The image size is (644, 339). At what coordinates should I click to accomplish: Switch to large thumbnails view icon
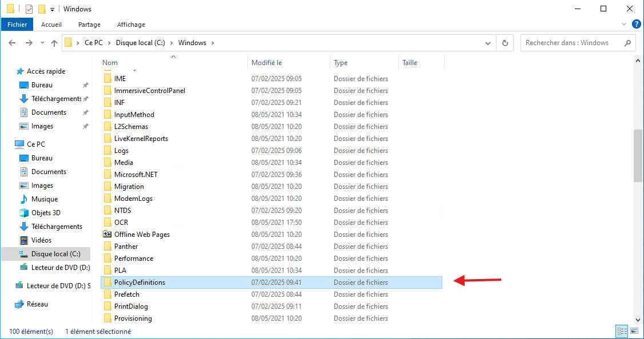tap(634, 331)
